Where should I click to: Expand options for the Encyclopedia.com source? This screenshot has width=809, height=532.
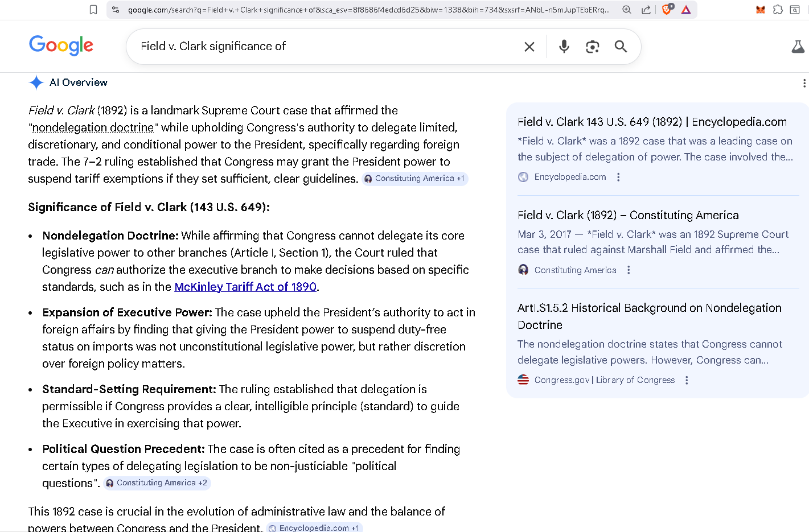tap(618, 177)
